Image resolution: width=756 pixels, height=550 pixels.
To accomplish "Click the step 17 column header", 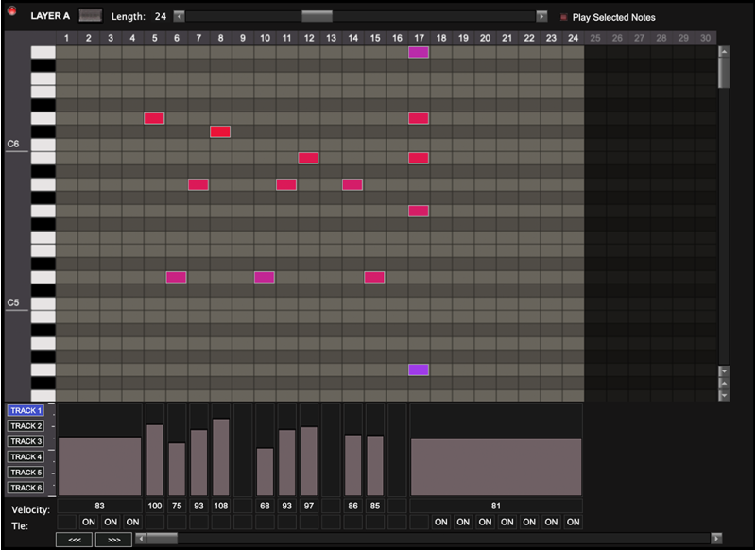I will click(419, 38).
